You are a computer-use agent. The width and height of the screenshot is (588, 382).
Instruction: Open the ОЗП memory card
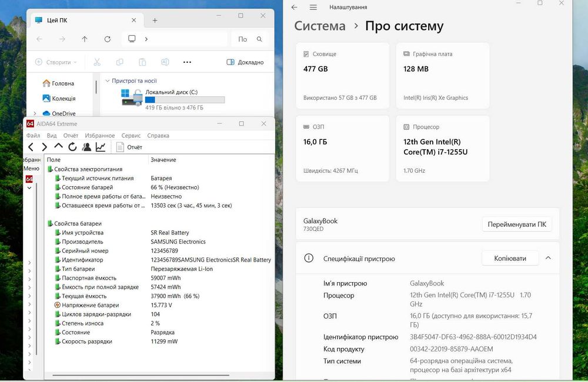pos(343,149)
